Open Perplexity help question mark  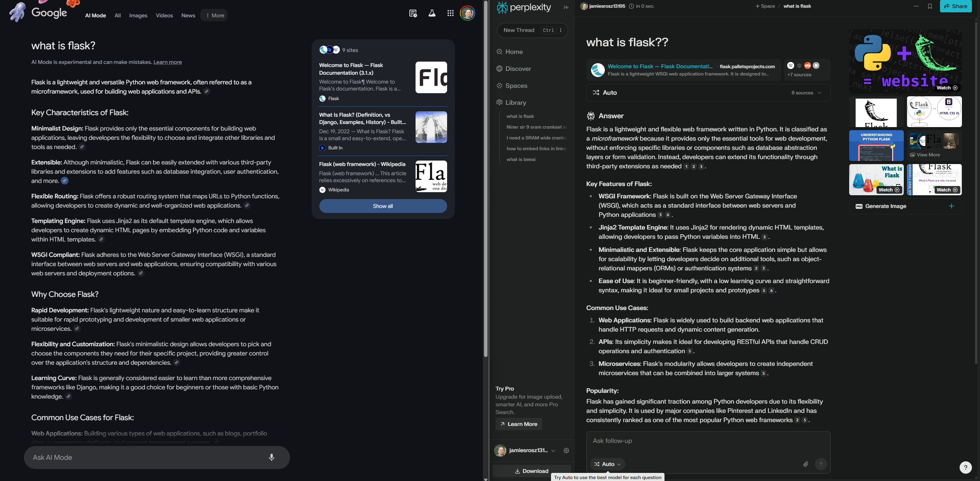click(x=965, y=468)
